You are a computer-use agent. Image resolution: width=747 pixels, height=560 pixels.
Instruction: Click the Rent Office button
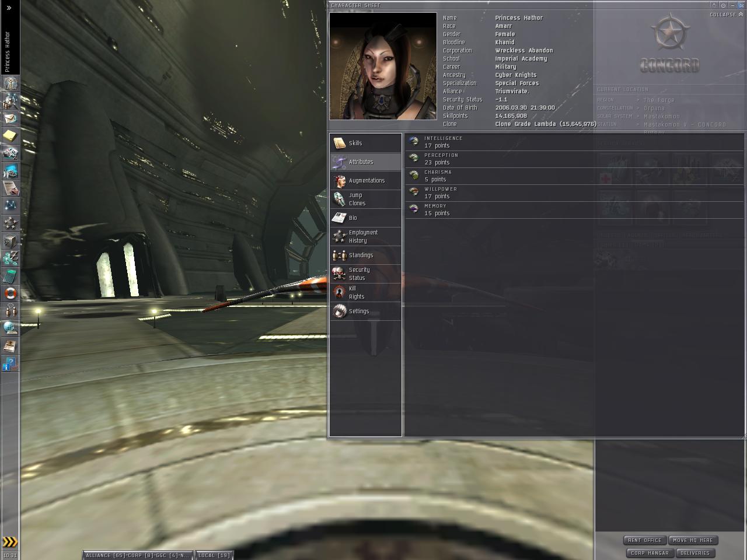[x=645, y=540]
